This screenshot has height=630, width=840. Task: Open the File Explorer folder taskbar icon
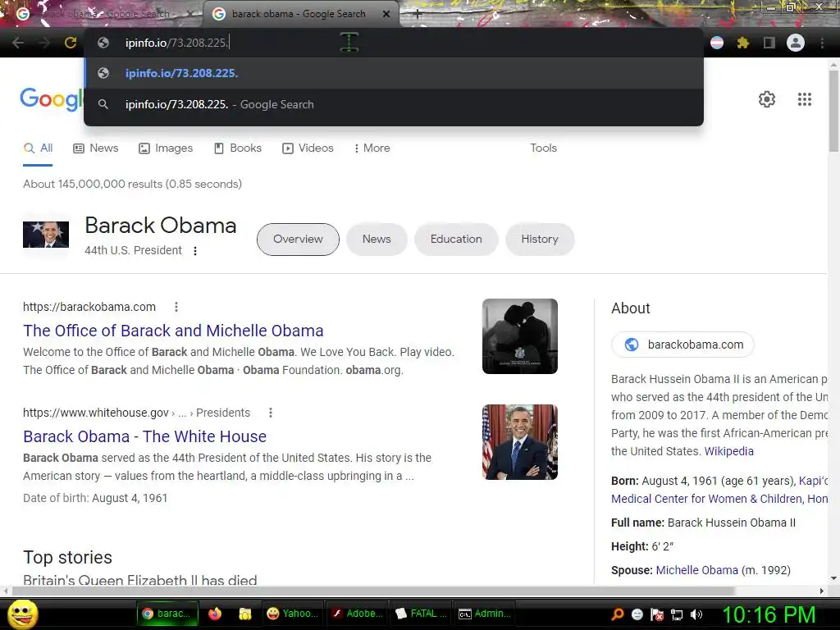pyautogui.click(x=244, y=614)
